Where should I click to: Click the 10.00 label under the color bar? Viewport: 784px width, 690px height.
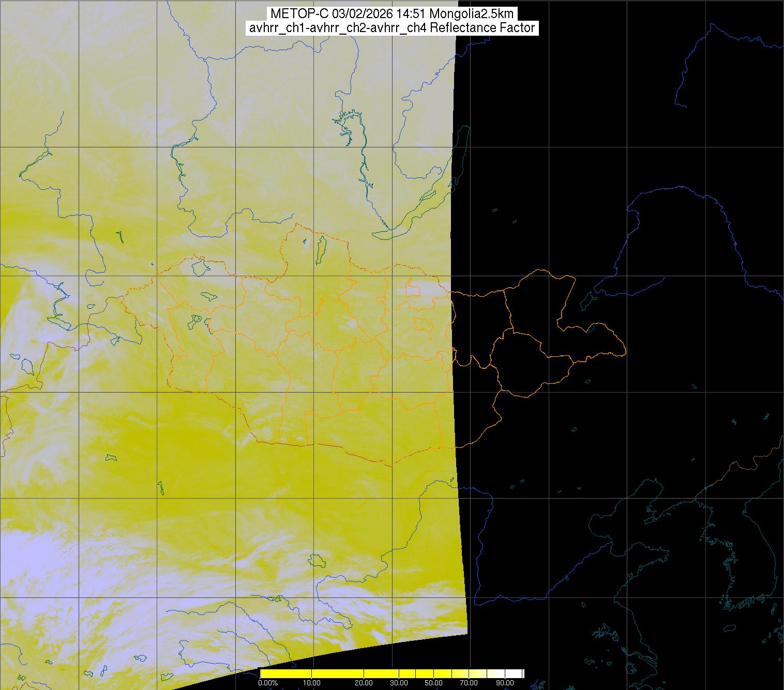312,683
